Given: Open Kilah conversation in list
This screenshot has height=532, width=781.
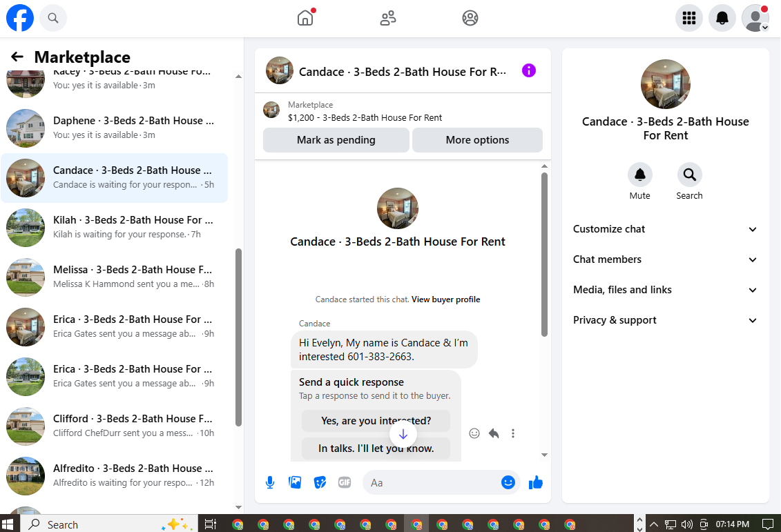Looking at the screenshot, I should 115,228.
